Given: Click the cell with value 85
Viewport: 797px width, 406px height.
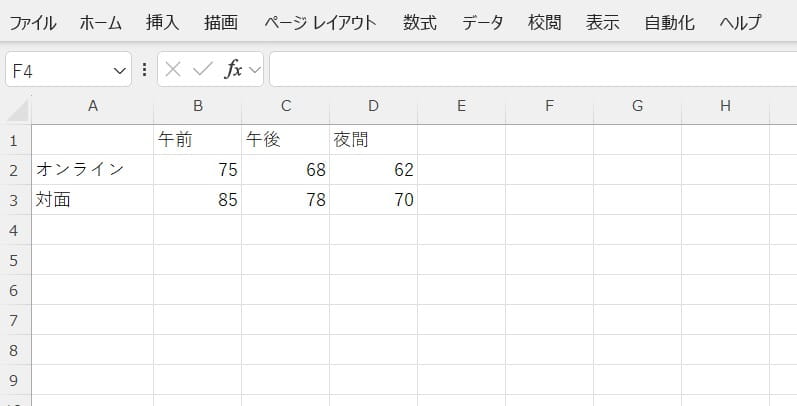Looking at the screenshot, I should click(x=198, y=200).
